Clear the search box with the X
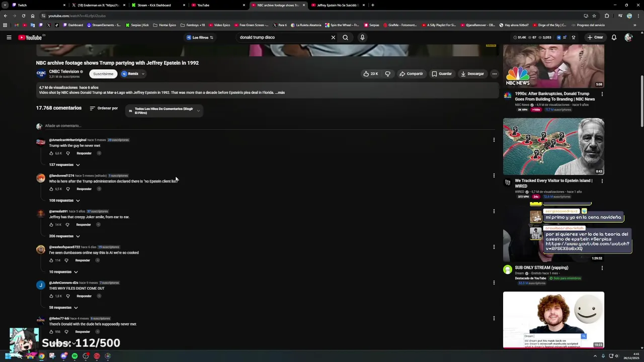 click(x=333, y=37)
